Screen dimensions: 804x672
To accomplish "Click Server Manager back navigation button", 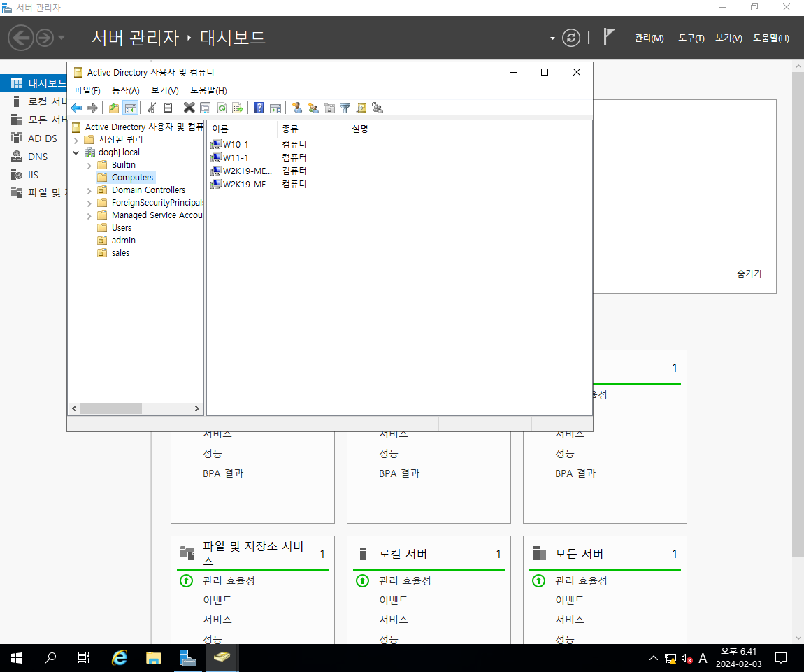I will coord(21,38).
